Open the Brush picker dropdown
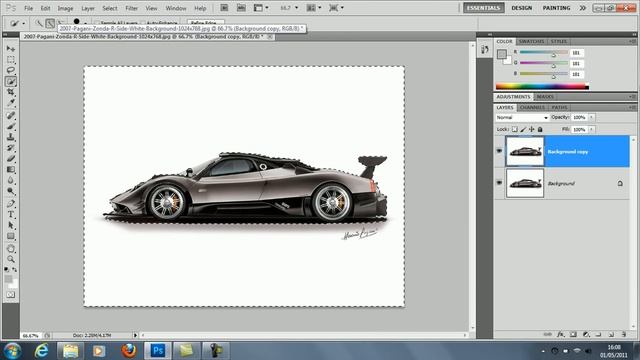This screenshot has width=640, height=360. [85, 23]
